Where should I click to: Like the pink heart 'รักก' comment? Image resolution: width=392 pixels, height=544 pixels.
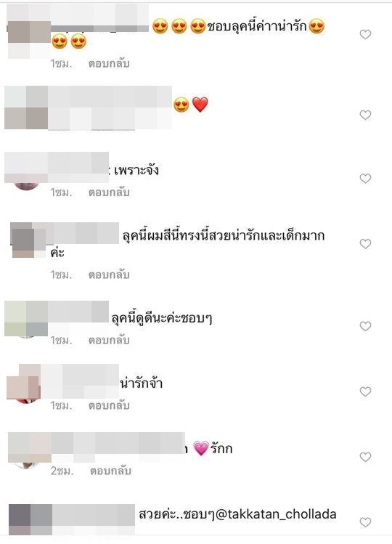(x=365, y=457)
